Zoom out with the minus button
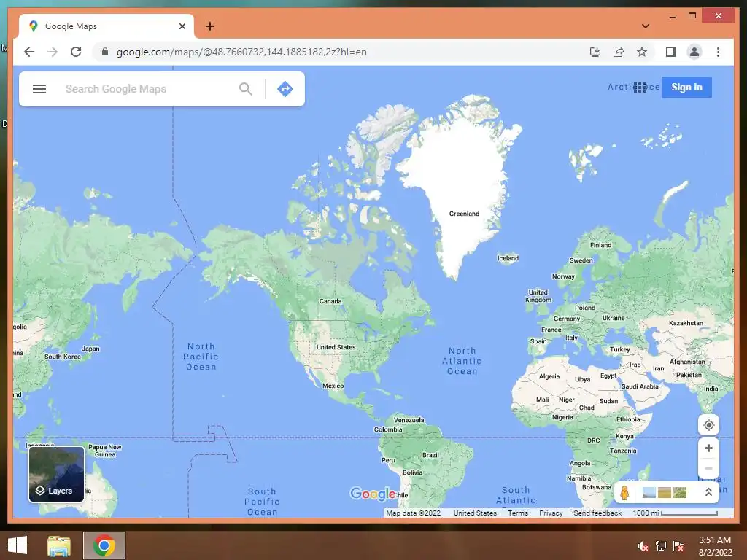747x560 pixels. pyautogui.click(x=708, y=469)
